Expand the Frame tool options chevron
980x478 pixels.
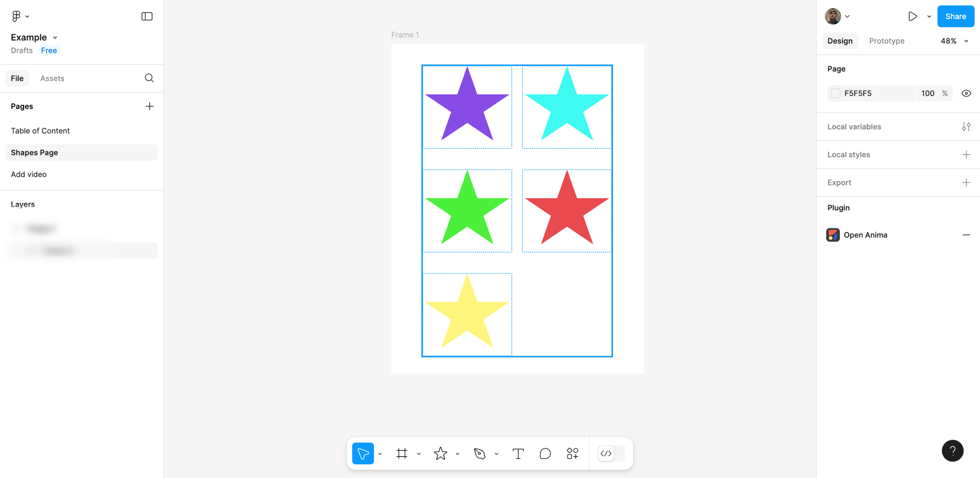point(419,454)
